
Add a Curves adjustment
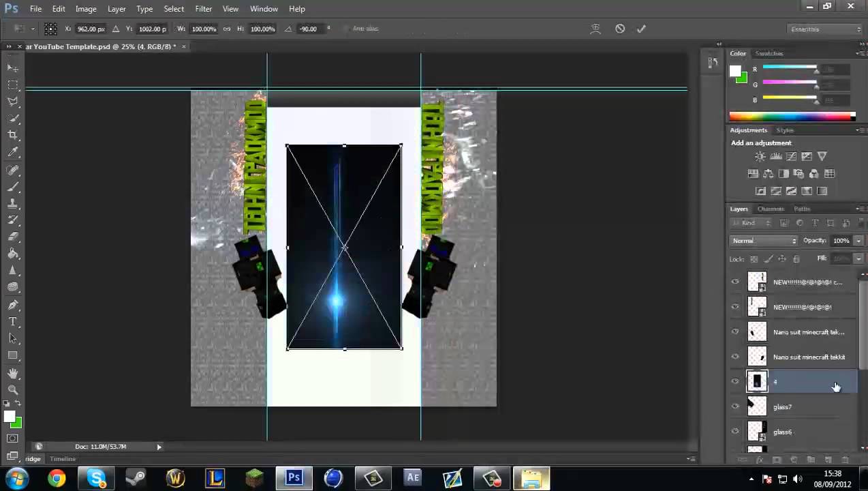[792, 157]
